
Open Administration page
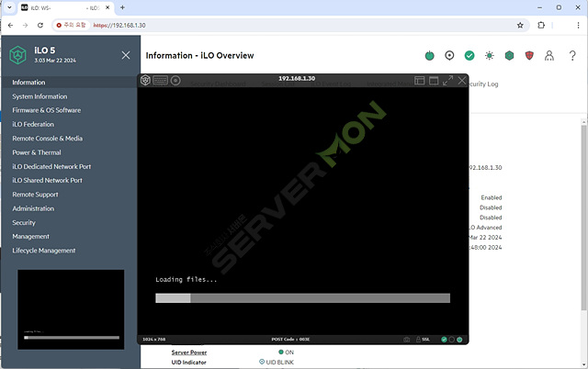click(x=33, y=208)
